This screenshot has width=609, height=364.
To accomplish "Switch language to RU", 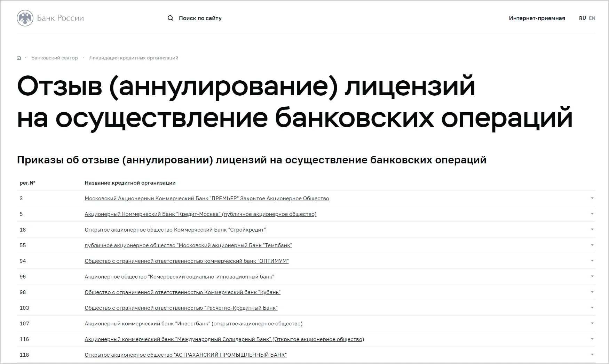I will click(x=583, y=18).
